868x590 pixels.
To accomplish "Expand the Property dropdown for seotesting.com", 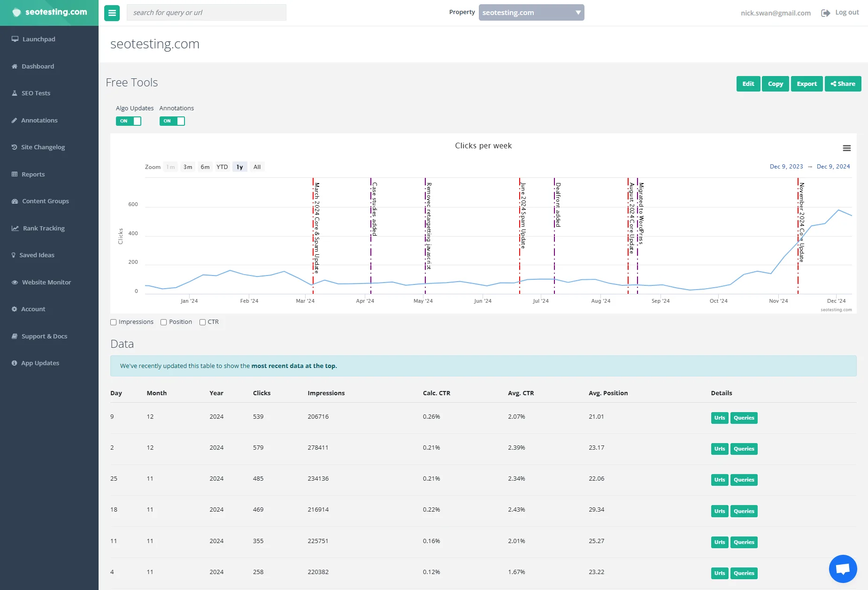I will (x=531, y=13).
